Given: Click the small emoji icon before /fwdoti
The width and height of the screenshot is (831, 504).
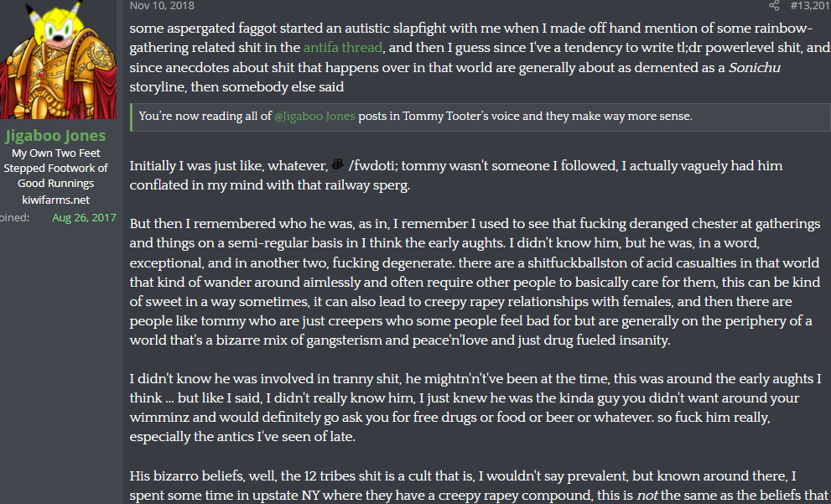Looking at the screenshot, I should (x=338, y=165).
